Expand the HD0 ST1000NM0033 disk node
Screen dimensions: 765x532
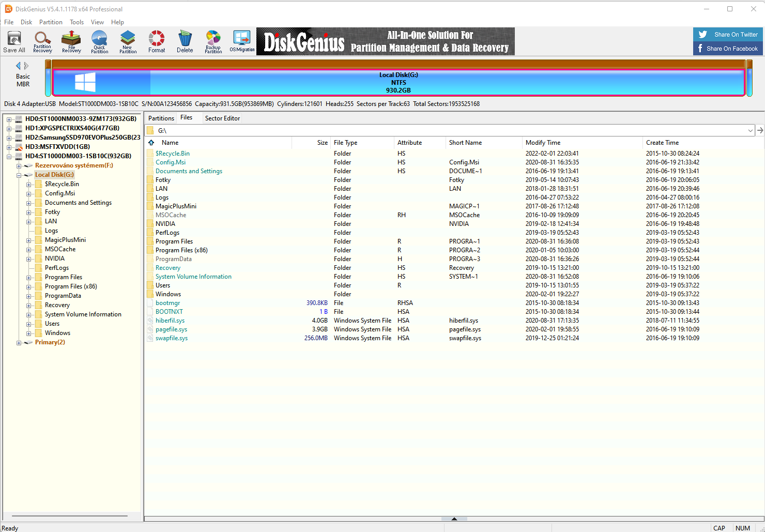click(9, 119)
